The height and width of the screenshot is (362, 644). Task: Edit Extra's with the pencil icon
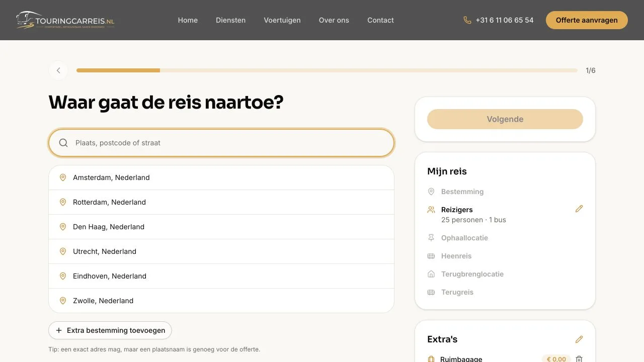pos(579,340)
